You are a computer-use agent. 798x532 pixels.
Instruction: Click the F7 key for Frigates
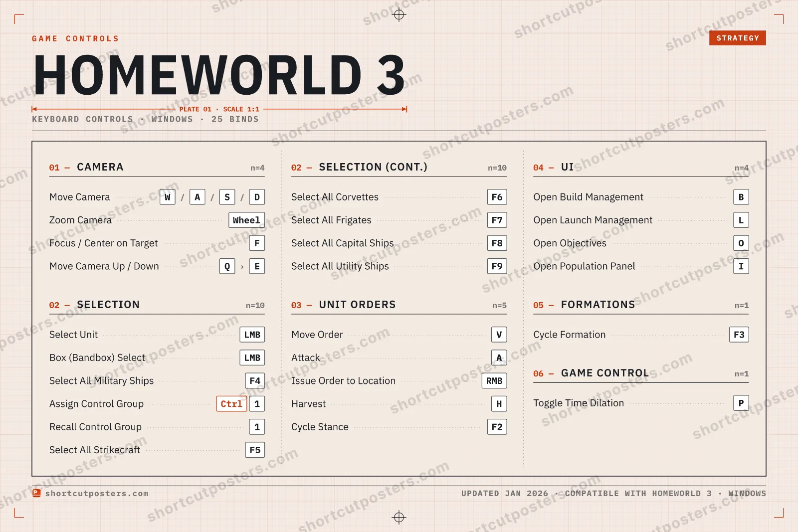[497, 220]
